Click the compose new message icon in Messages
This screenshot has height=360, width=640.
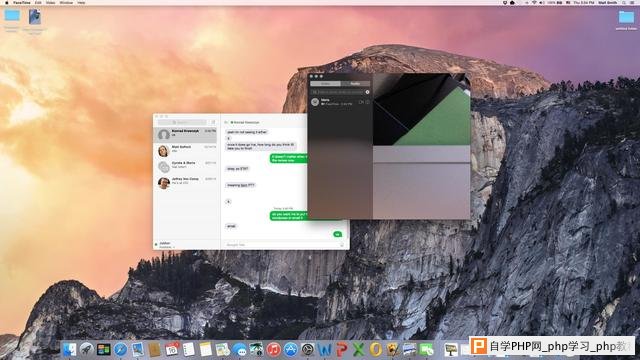point(213,122)
